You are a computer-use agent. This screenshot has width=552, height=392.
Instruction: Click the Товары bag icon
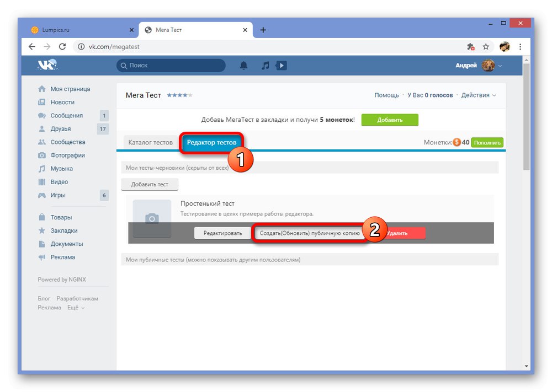tap(42, 217)
